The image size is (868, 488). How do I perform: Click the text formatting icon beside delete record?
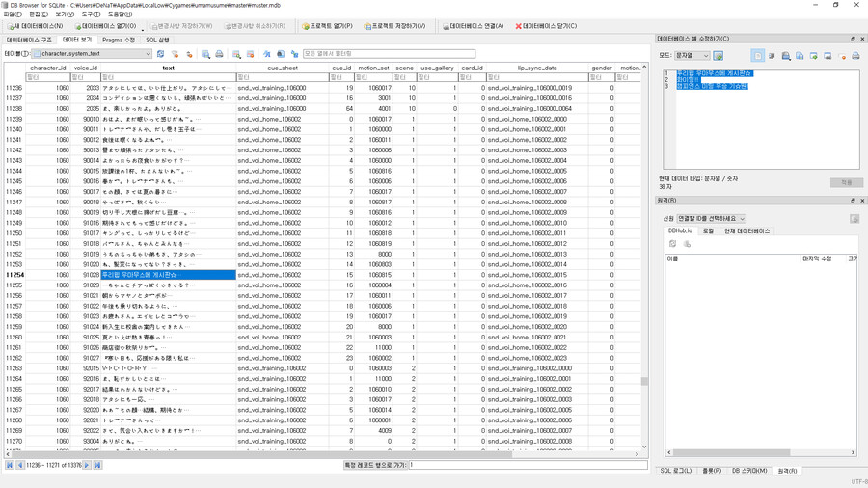tap(267, 54)
